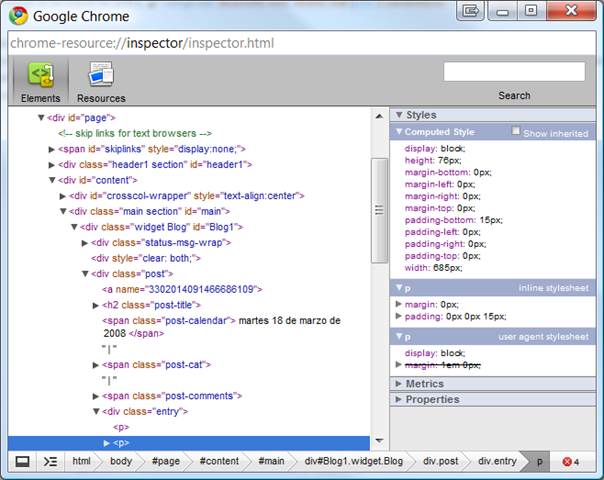
Task: Expand the Properties section
Action: [399, 399]
